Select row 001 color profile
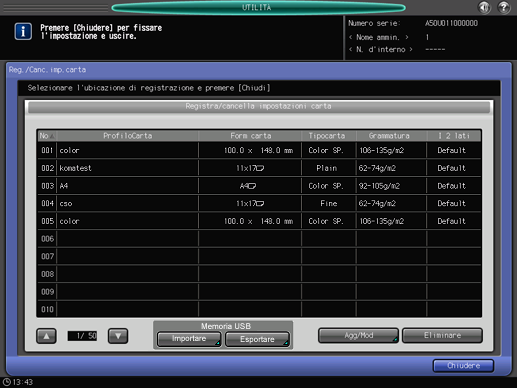Image resolution: width=517 pixels, height=388 pixels. (x=259, y=150)
